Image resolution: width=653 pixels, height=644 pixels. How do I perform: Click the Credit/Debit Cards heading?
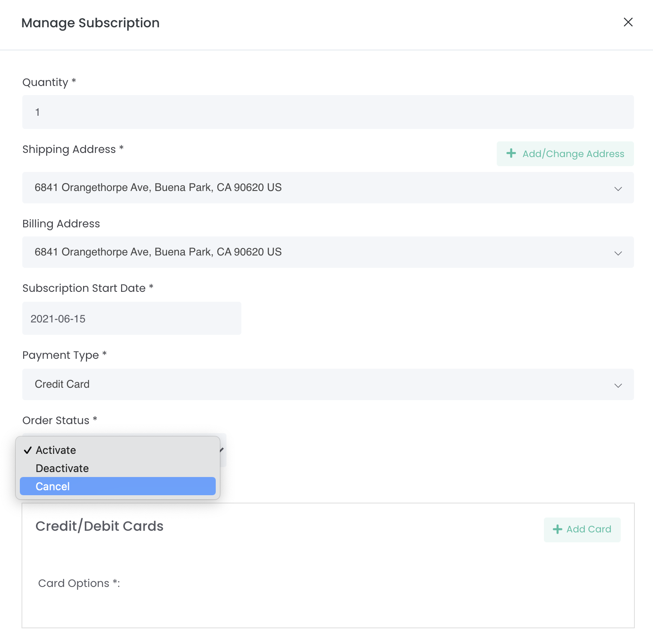100,526
